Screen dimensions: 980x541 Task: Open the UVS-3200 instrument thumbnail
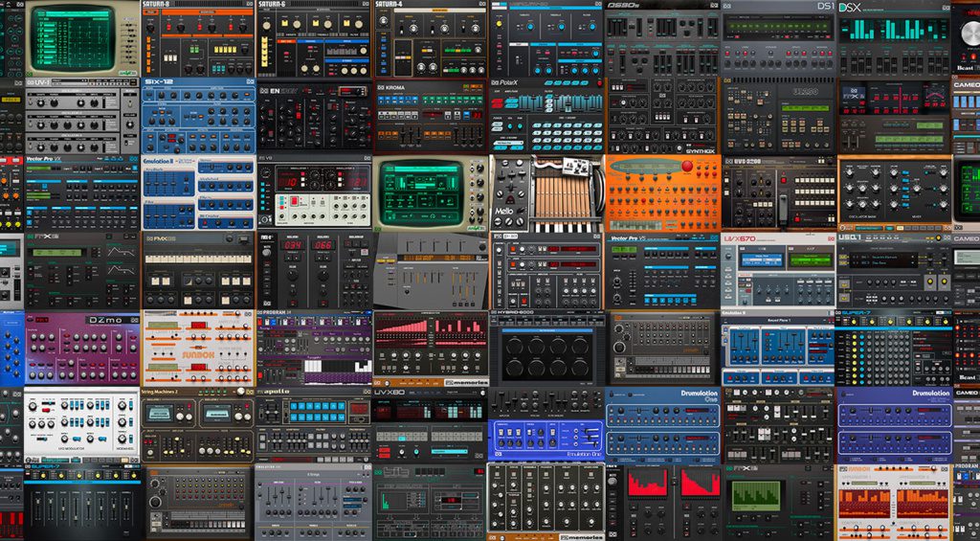(x=779, y=193)
